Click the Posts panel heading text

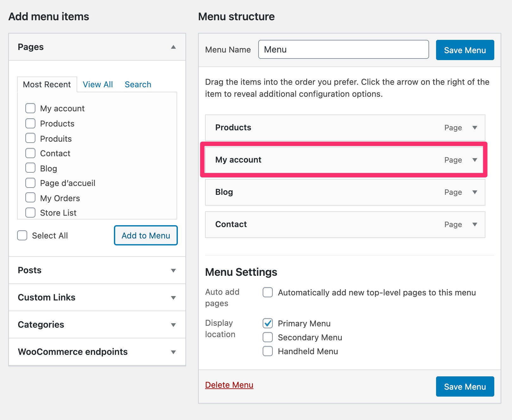coord(29,270)
